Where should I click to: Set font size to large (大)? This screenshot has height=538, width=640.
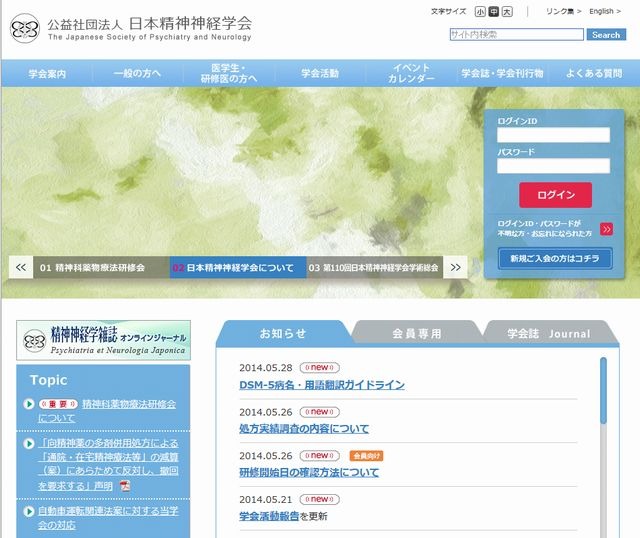click(x=507, y=11)
